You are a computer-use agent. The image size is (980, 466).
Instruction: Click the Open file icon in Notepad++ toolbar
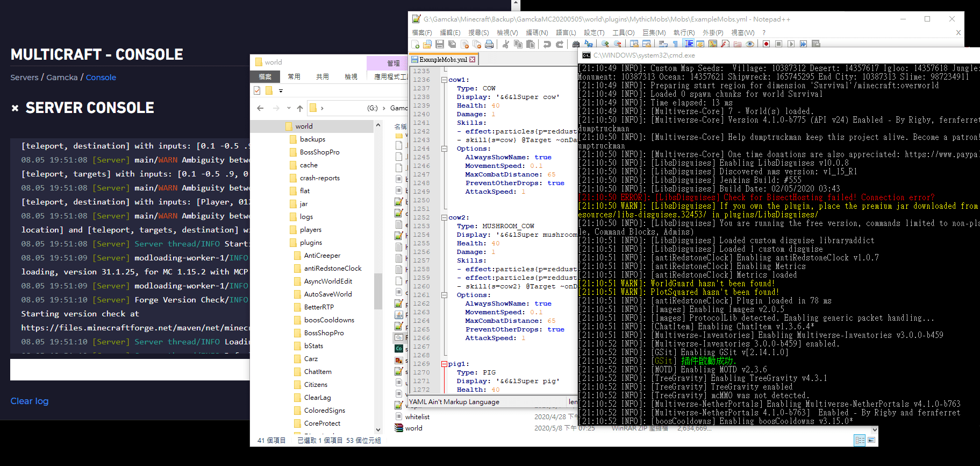pos(427,44)
